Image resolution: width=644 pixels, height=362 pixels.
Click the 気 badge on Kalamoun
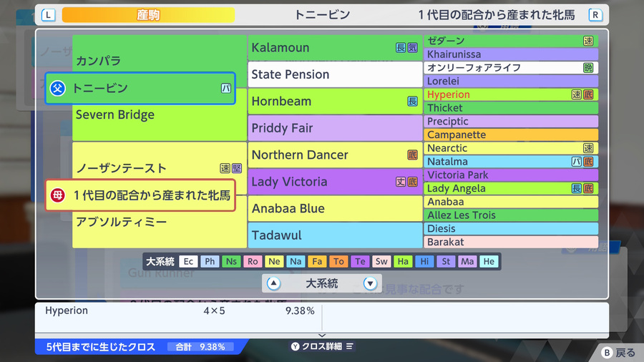pos(412,48)
